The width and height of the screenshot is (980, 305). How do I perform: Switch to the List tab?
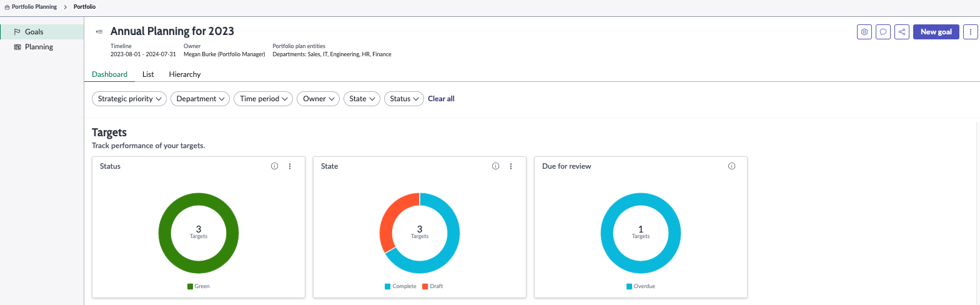[148, 74]
